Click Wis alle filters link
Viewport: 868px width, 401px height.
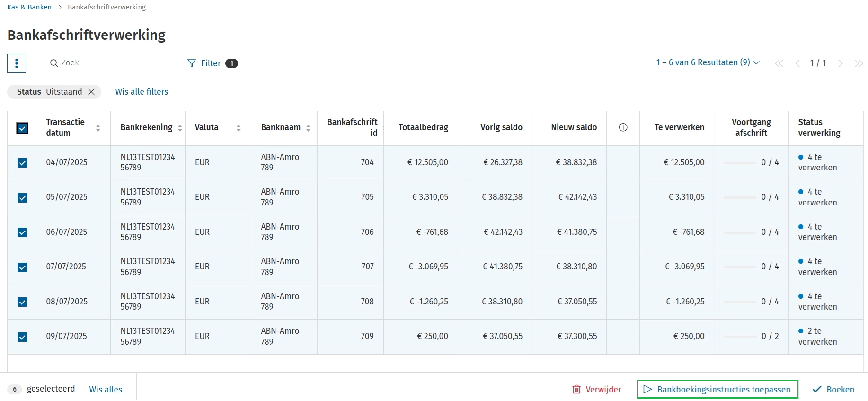click(x=142, y=92)
